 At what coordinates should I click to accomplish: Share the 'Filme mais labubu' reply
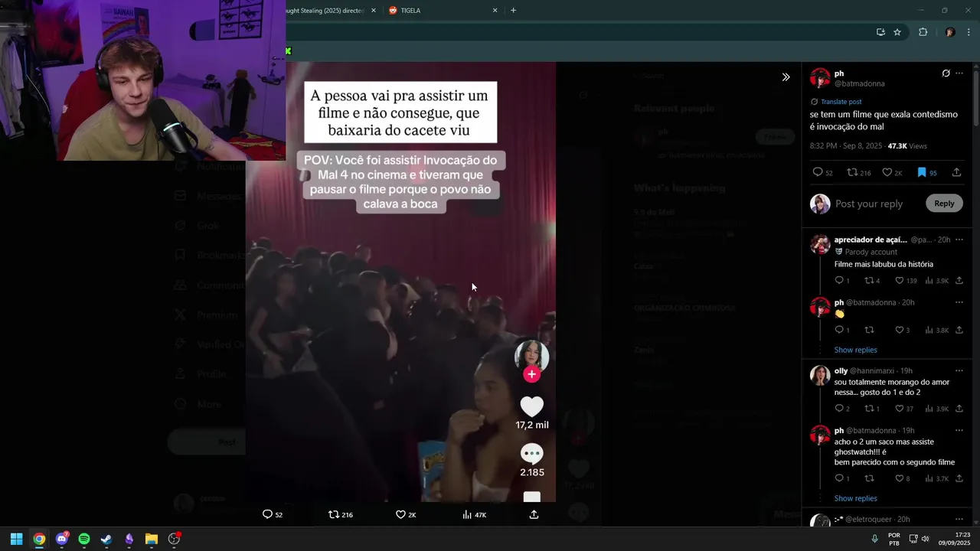(x=959, y=281)
